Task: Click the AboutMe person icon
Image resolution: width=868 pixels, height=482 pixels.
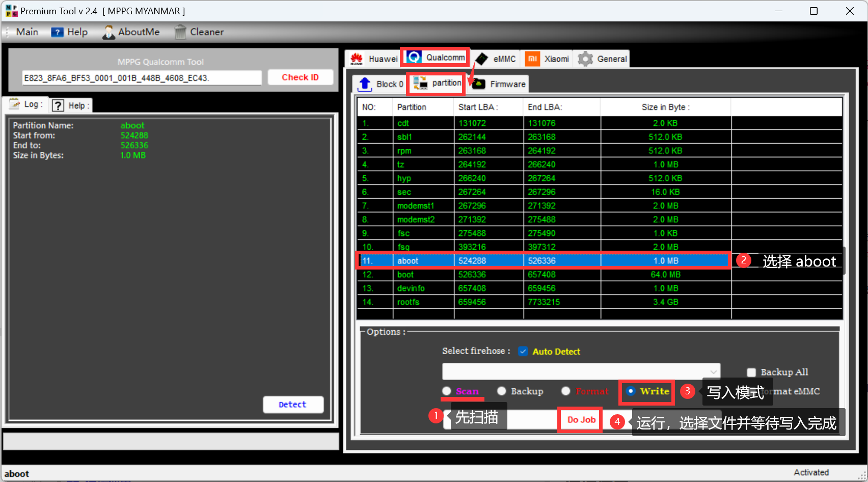Action: pyautogui.click(x=108, y=32)
